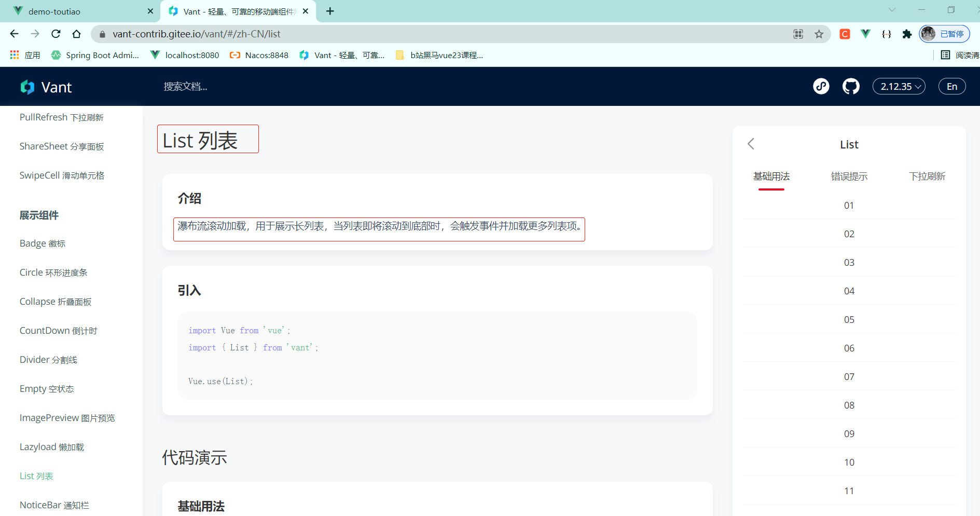Open the 2.12.35 version dropdown
This screenshot has width=980, height=516.
pos(899,86)
